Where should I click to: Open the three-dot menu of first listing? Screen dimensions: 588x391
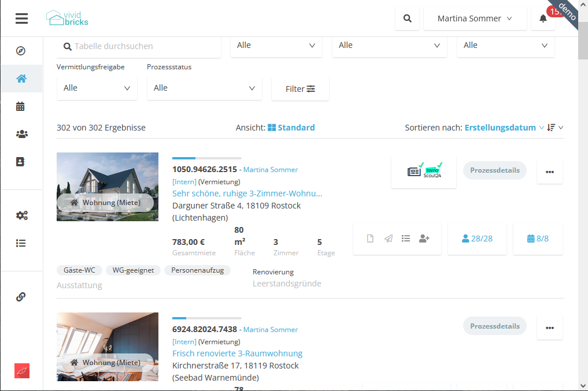coord(549,172)
